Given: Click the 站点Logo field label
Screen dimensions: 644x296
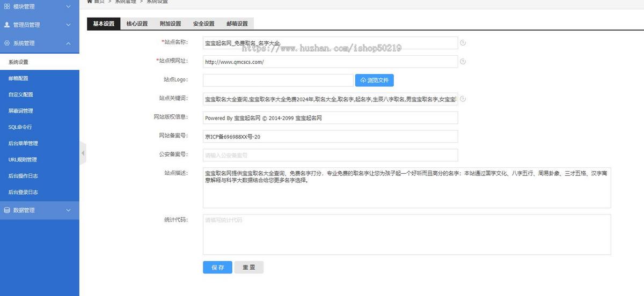Looking at the screenshot, I should pos(176,79).
